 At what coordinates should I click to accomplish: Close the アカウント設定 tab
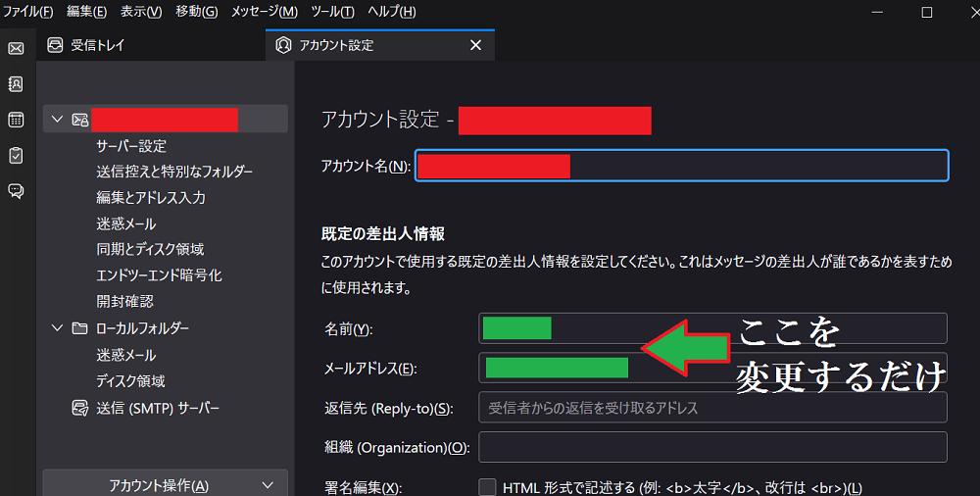coord(475,45)
